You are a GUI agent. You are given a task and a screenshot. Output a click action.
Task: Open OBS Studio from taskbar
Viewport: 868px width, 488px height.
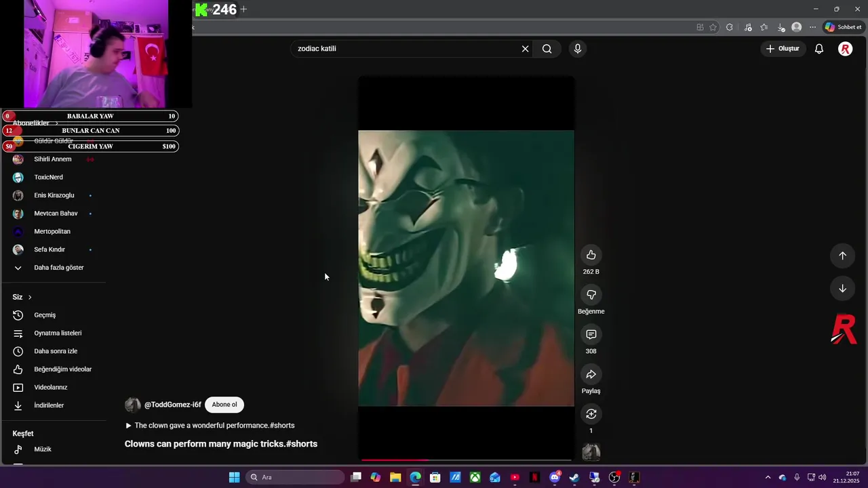[614, 477]
